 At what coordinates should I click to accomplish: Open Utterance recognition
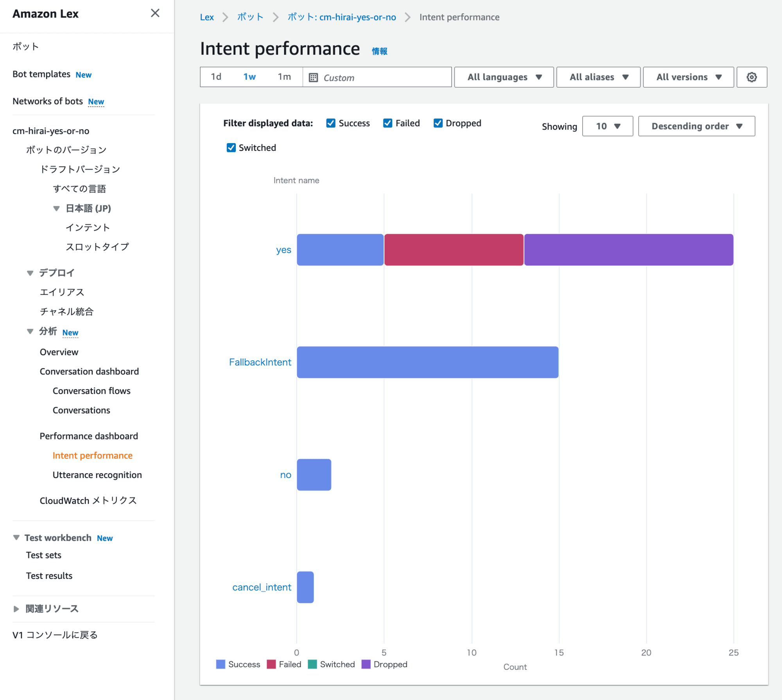coord(97,475)
